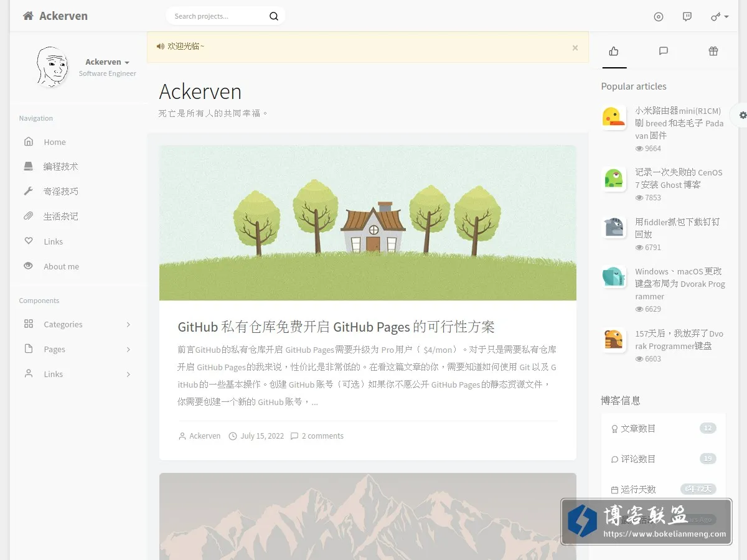
Task: Click the 运行天数 row
Action: coord(664,489)
